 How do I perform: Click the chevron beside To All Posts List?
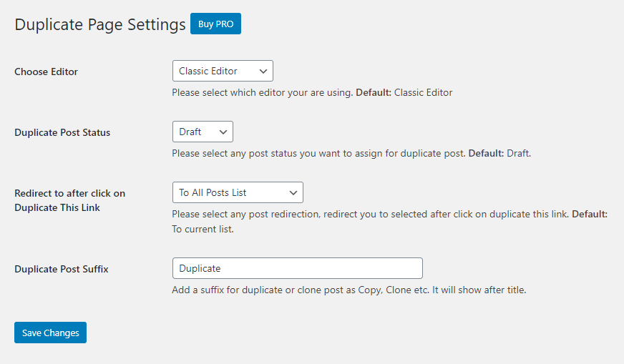(293, 192)
